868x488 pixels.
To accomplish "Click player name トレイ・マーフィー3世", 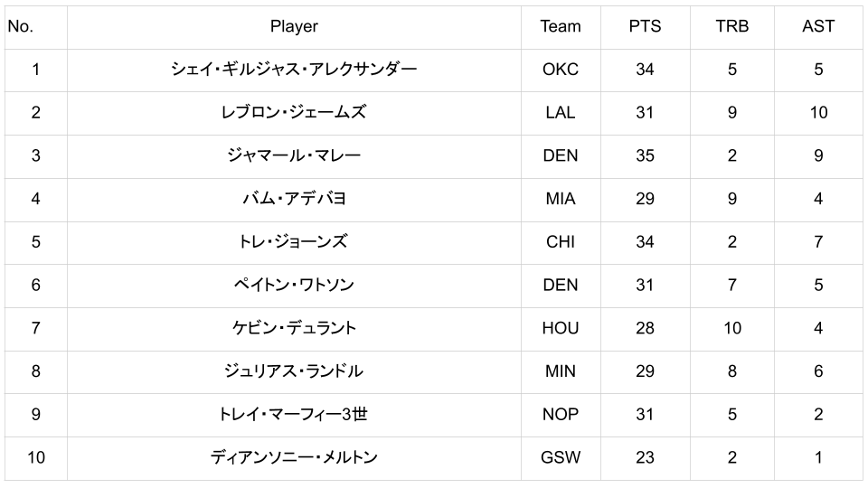I will (x=294, y=414).
